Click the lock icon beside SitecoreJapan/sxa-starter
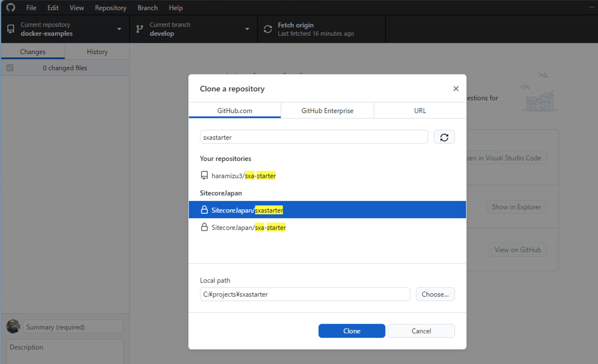The image size is (598, 364). [x=204, y=227]
